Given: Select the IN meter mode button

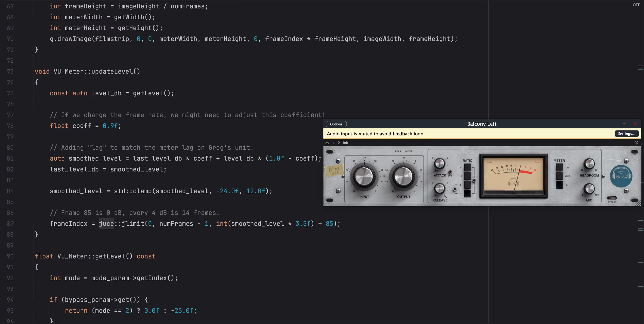Looking at the screenshot, I should click(x=560, y=168).
